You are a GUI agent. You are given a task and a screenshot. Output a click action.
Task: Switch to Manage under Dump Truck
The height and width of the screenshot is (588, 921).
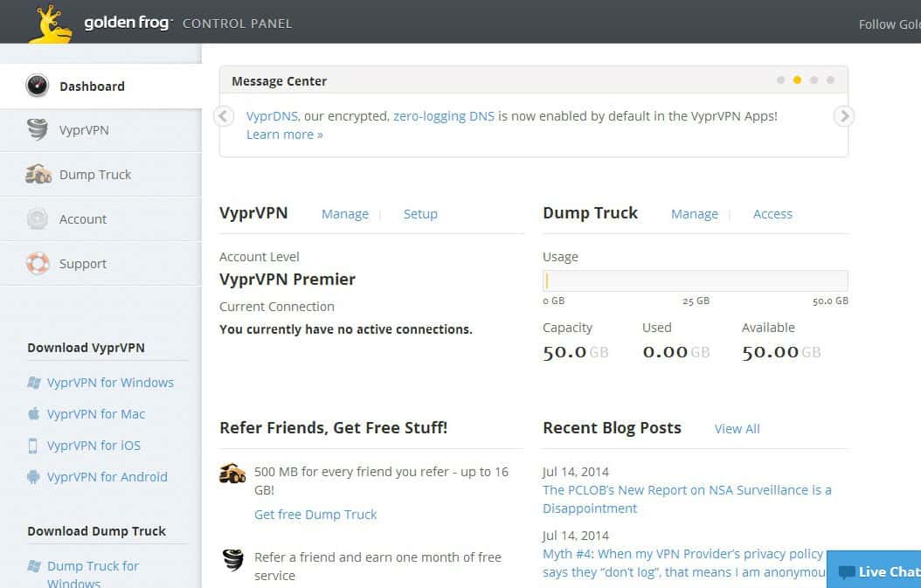[694, 213]
